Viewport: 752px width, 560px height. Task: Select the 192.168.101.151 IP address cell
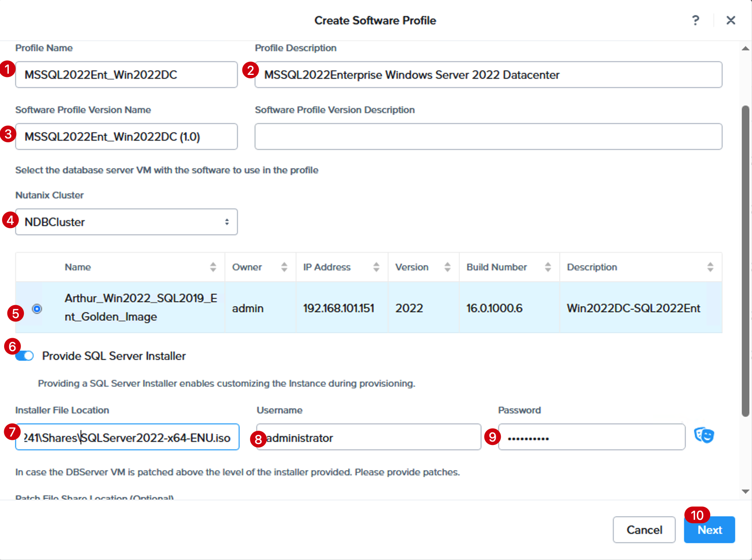click(342, 308)
